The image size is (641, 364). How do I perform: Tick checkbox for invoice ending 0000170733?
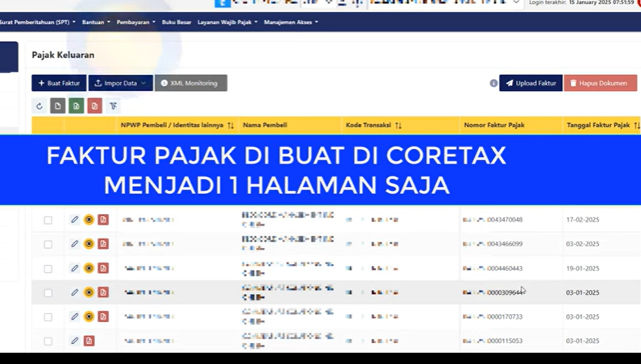click(48, 317)
